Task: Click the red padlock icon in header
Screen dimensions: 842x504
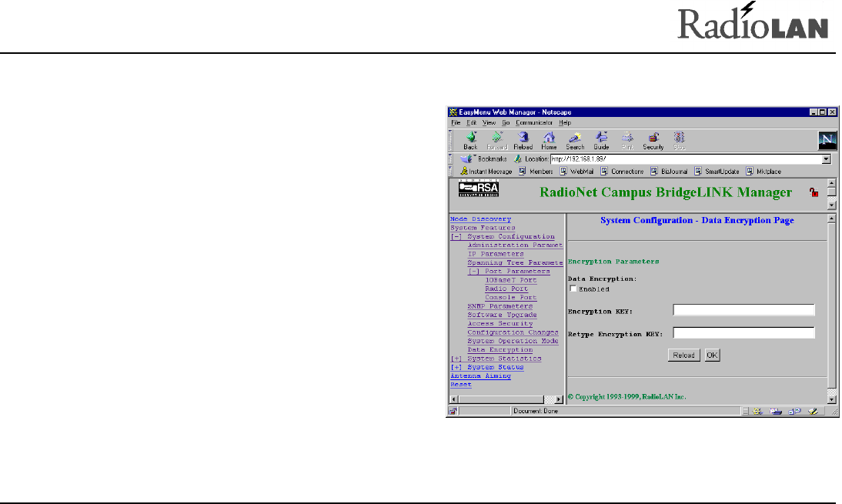Action: point(813,193)
